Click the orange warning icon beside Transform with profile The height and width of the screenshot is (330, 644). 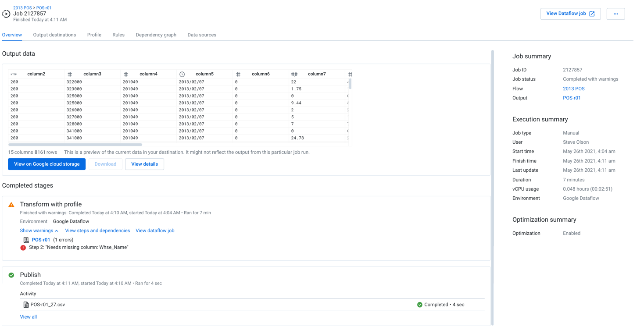click(x=11, y=205)
